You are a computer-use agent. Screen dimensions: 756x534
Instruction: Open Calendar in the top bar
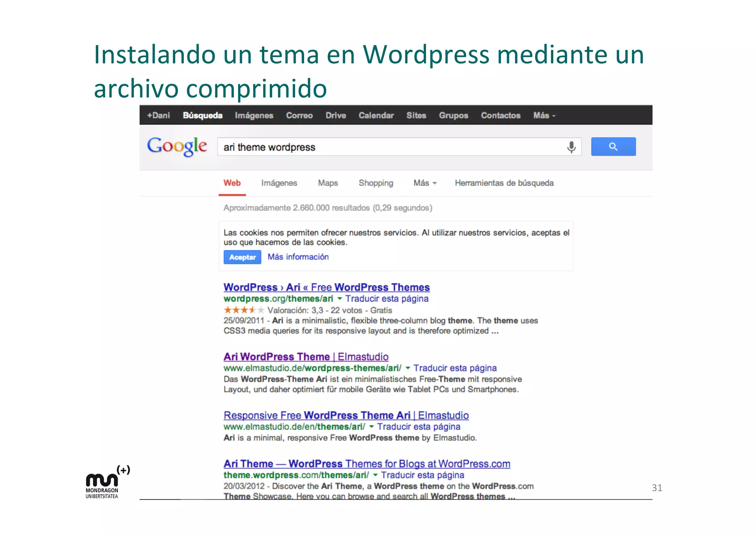point(376,116)
